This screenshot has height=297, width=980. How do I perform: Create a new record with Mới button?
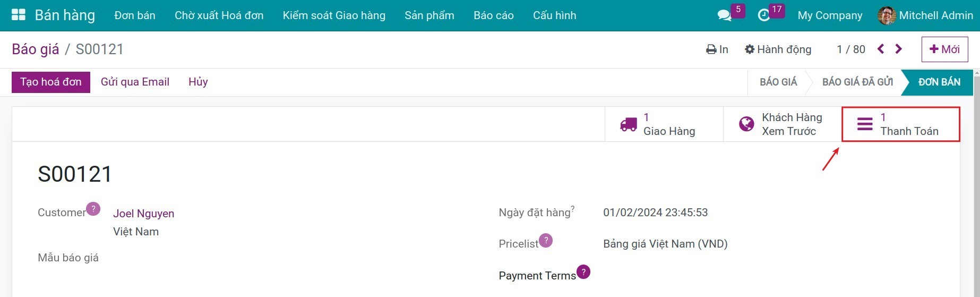pos(945,49)
